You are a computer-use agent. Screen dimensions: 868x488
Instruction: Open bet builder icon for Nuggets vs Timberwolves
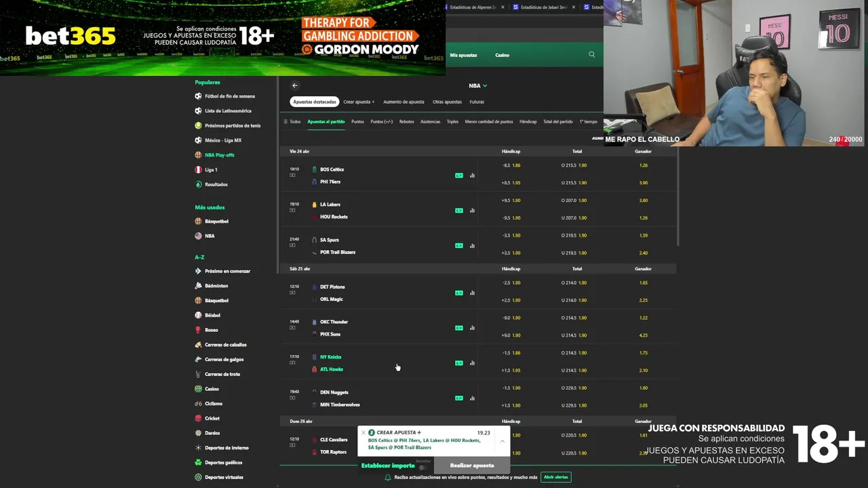point(459,399)
